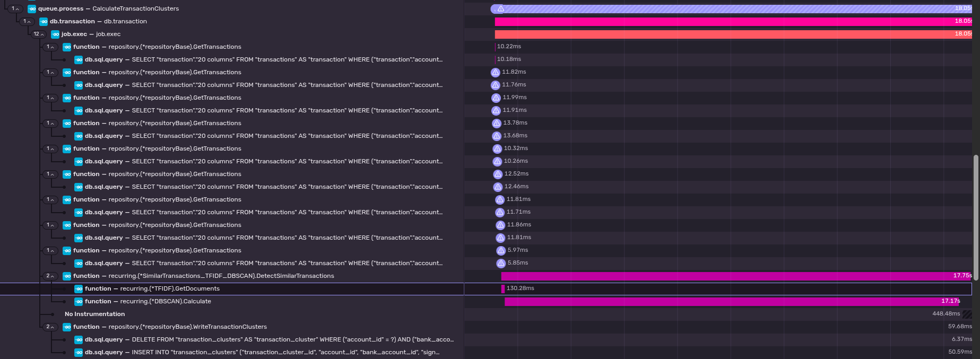Click the warning icon next to 10.26ms
This screenshot has height=359, width=980.
pos(497,161)
